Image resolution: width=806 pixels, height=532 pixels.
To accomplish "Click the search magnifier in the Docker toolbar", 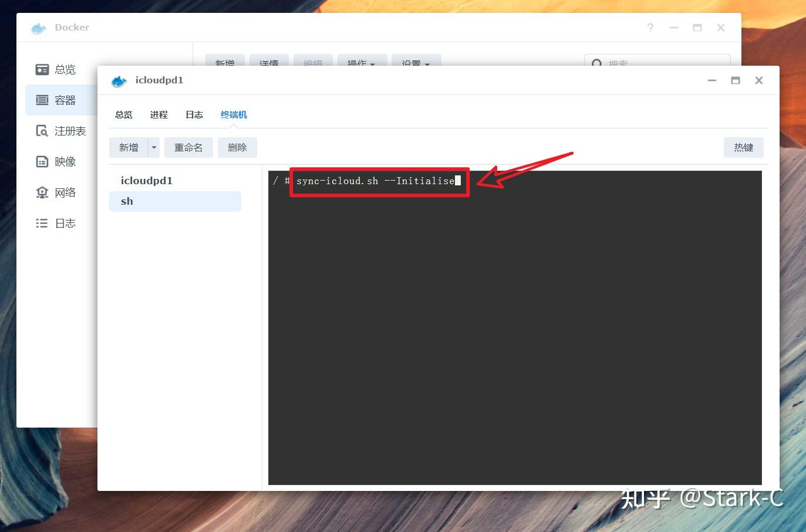I will point(597,63).
